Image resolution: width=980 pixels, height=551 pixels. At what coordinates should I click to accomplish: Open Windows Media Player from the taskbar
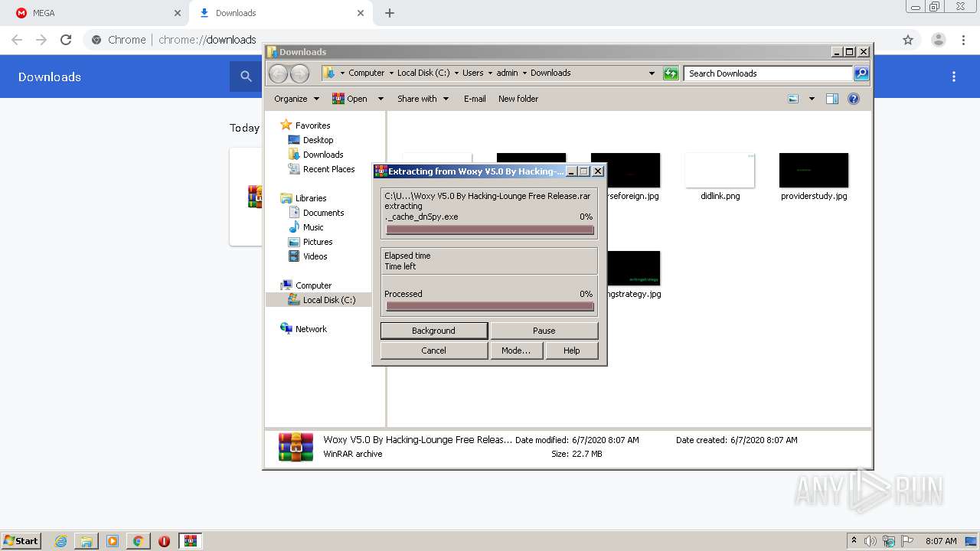[113, 541]
